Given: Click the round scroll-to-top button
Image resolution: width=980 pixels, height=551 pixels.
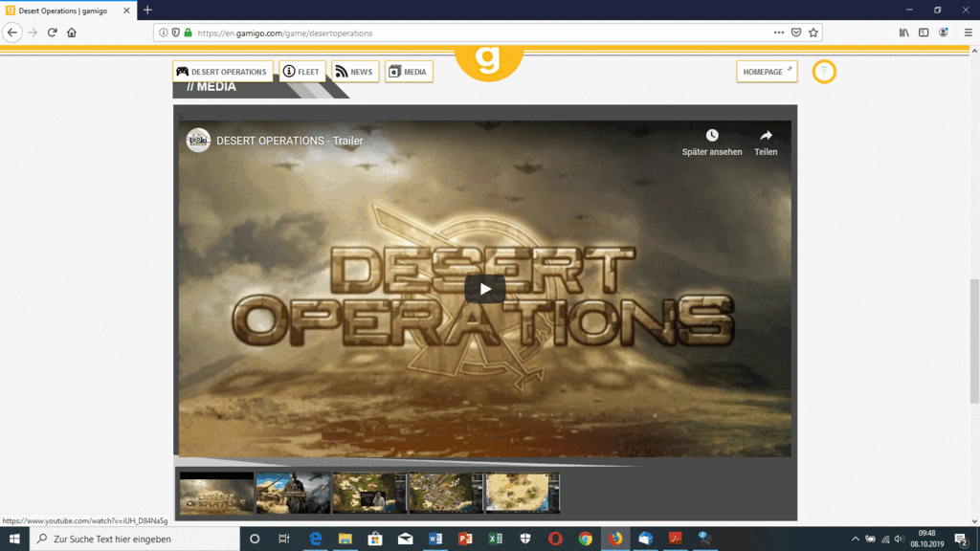Looking at the screenshot, I should tap(824, 72).
